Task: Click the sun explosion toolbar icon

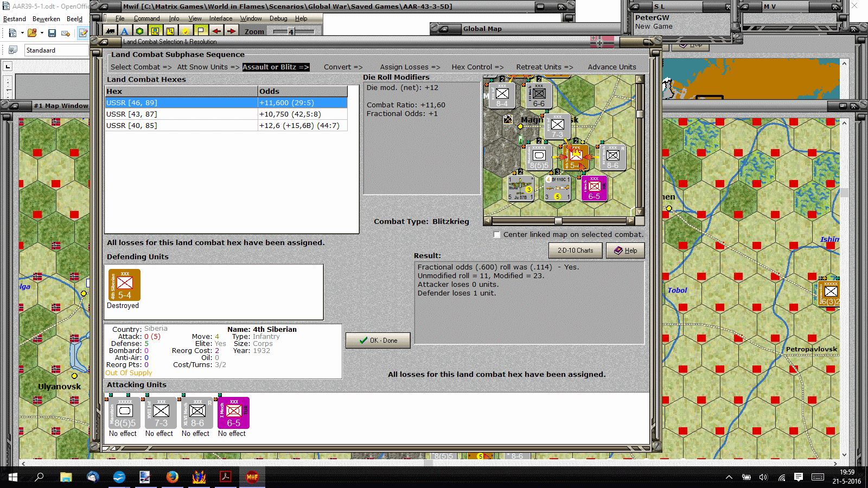Action: pos(186,31)
